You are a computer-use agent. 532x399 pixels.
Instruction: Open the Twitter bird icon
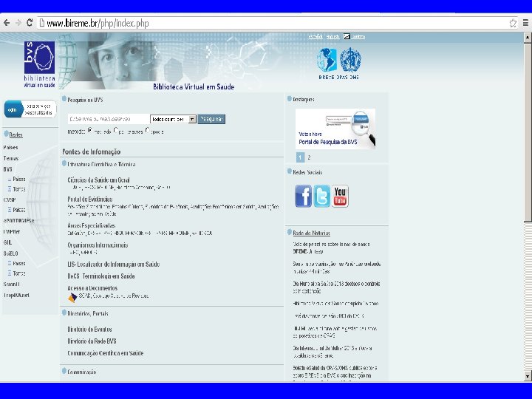(x=321, y=196)
